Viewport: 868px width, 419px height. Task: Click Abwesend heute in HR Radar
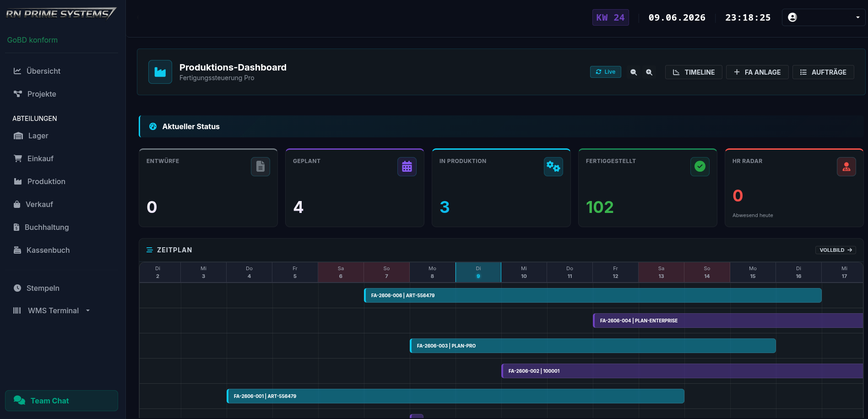pos(753,215)
